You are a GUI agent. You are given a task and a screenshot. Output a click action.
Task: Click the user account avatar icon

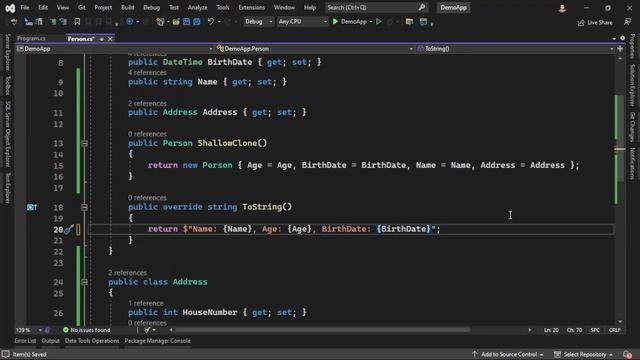562,8
